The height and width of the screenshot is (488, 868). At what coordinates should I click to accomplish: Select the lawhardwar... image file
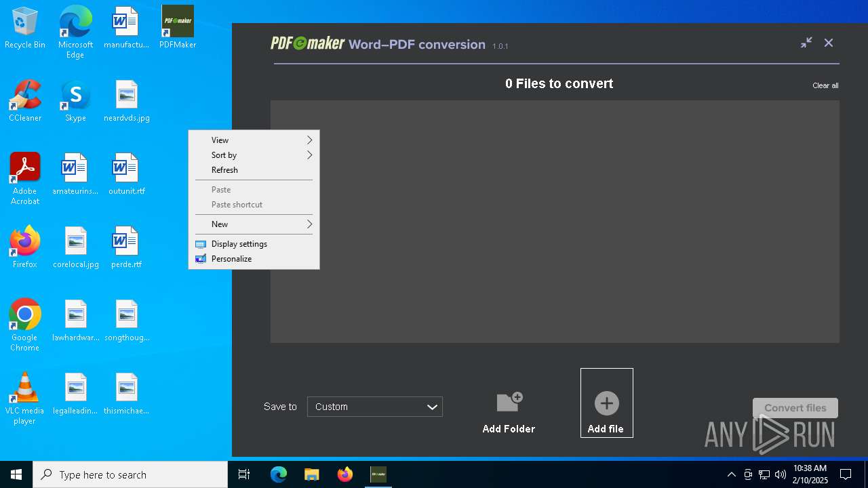click(x=75, y=321)
